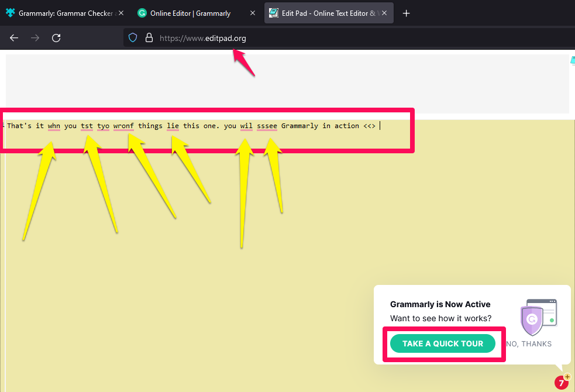Close the Grammarly: Grammar Checker tab

(x=121, y=13)
